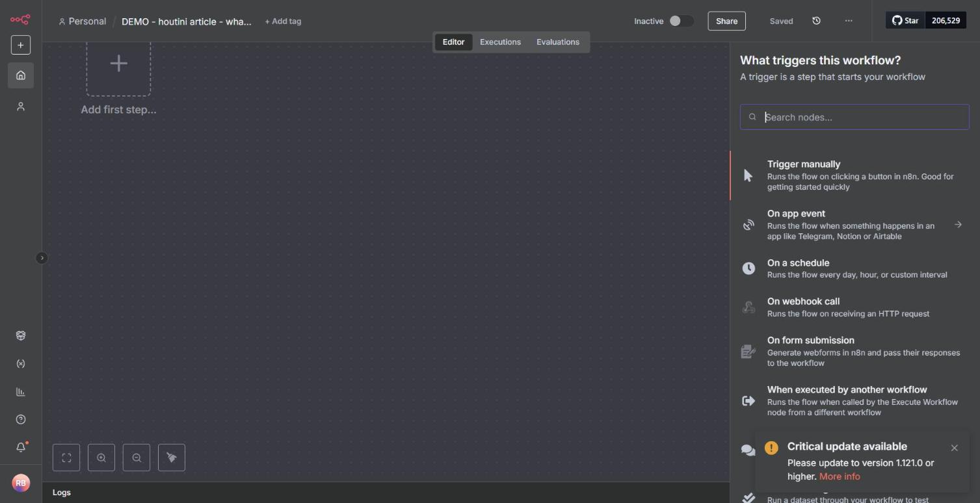Open workflow history clock icon
The width and height of the screenshot is (980, 503).
point(817,21)
